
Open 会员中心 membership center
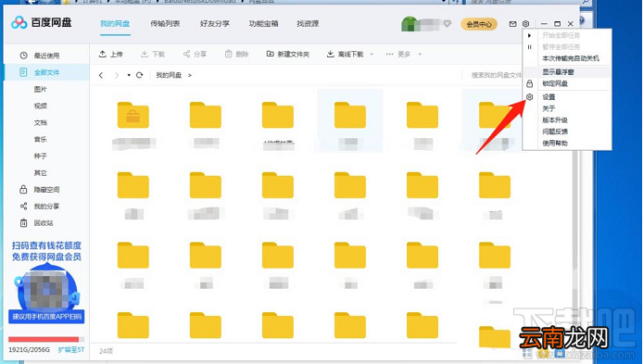479,24
